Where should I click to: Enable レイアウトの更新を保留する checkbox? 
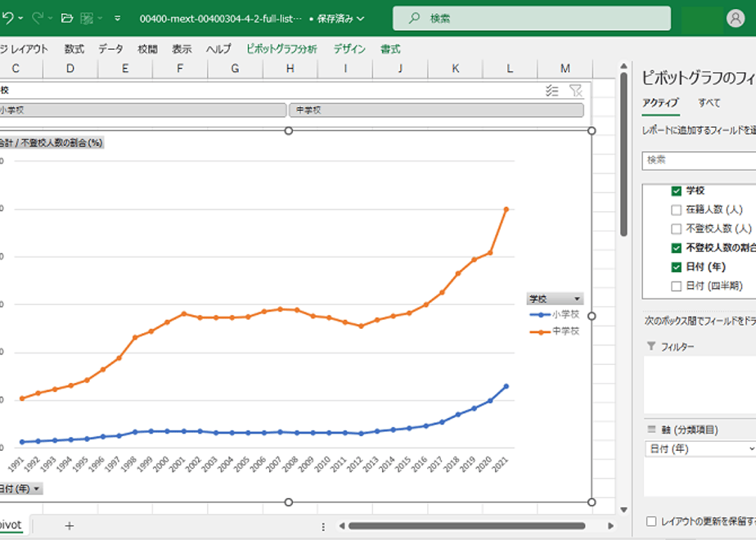pos(651,521)
